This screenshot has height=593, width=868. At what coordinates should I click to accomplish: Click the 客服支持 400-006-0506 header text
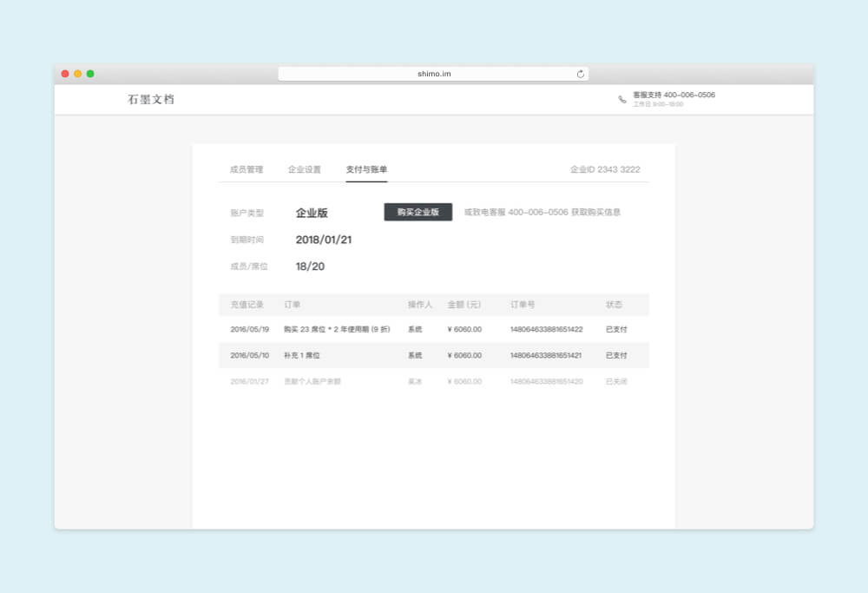674,95
